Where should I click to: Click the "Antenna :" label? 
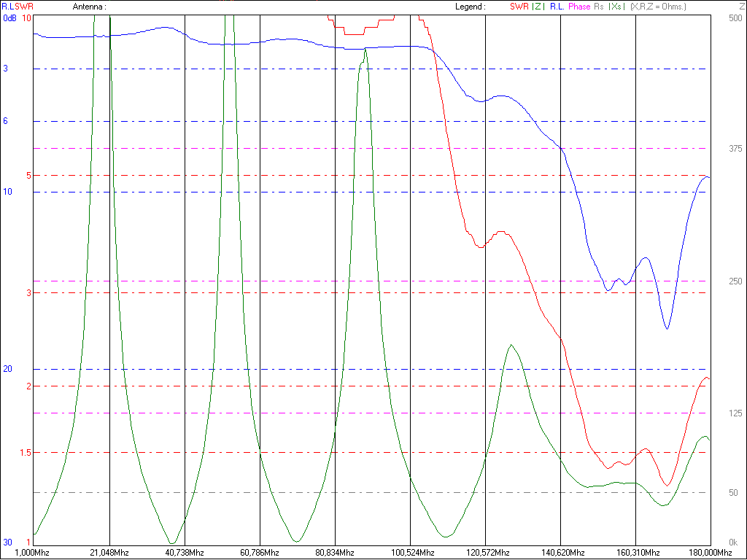coord(89,7)
